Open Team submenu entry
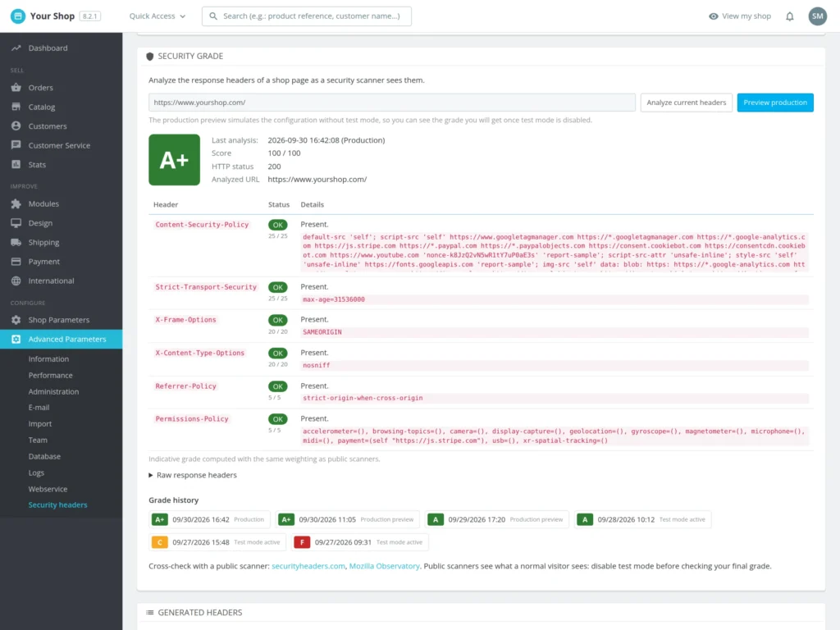This screenshot has width=840, height=630. click(38, 440)
